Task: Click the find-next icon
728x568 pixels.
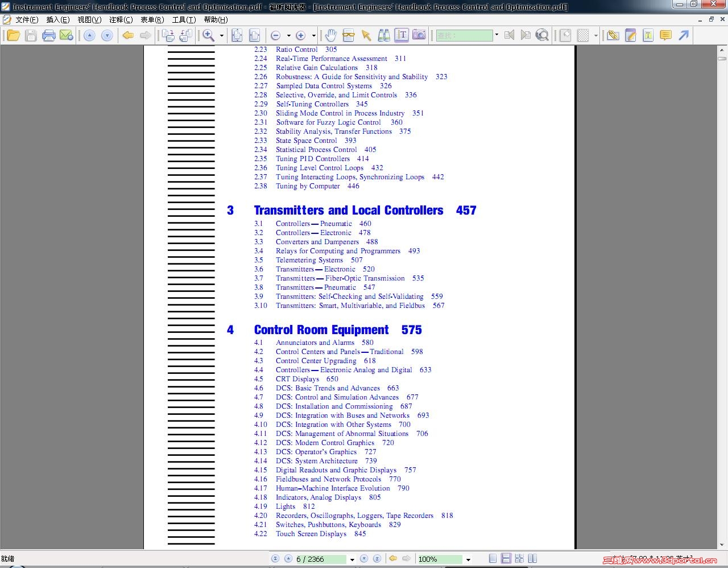Action: 526,35
